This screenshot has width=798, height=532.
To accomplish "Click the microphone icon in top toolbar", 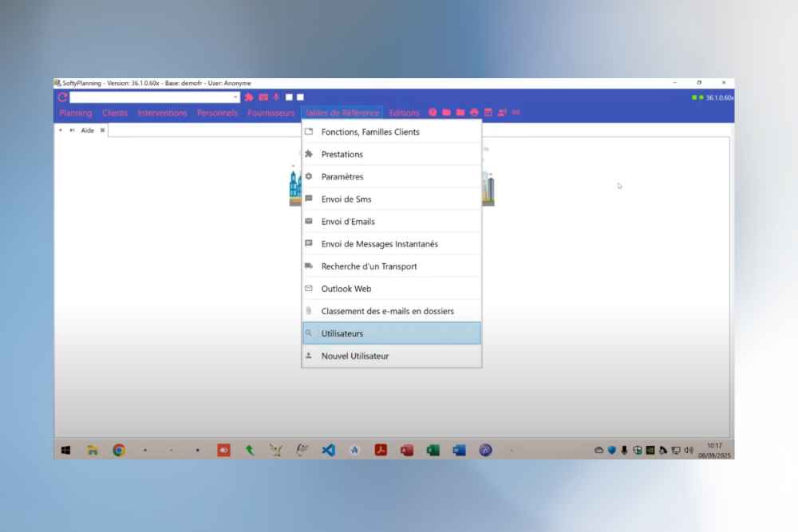I will pyautogui.click(x=276, y=97).
